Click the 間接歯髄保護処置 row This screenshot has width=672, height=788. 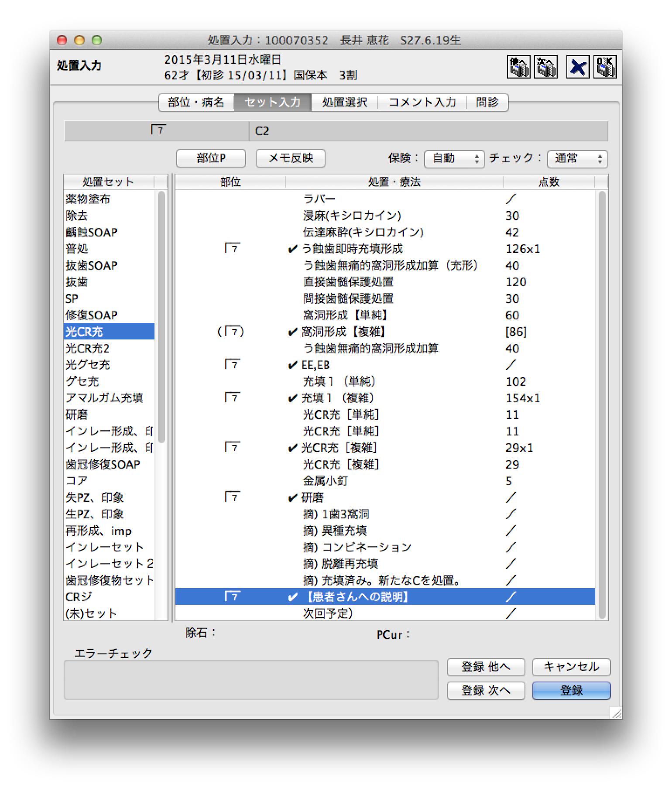pos(385,299)
